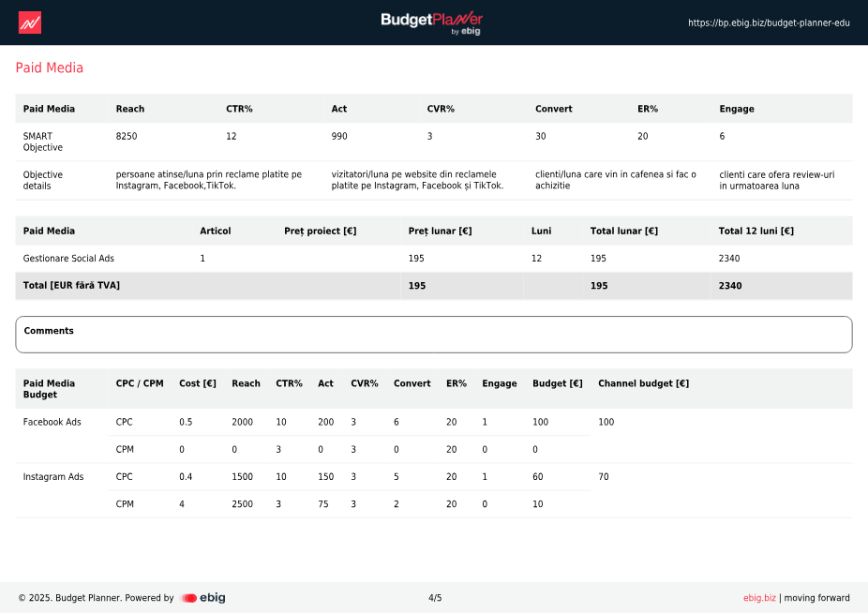Image resolution: width=868 pixels, height=613 pixels.
Task: Click the Channel budget column header
Action: click(643, 383)
